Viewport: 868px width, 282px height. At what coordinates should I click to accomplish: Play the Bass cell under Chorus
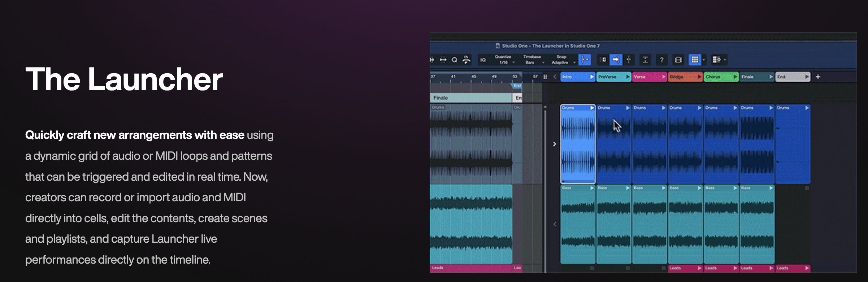[x=735, y=188]
